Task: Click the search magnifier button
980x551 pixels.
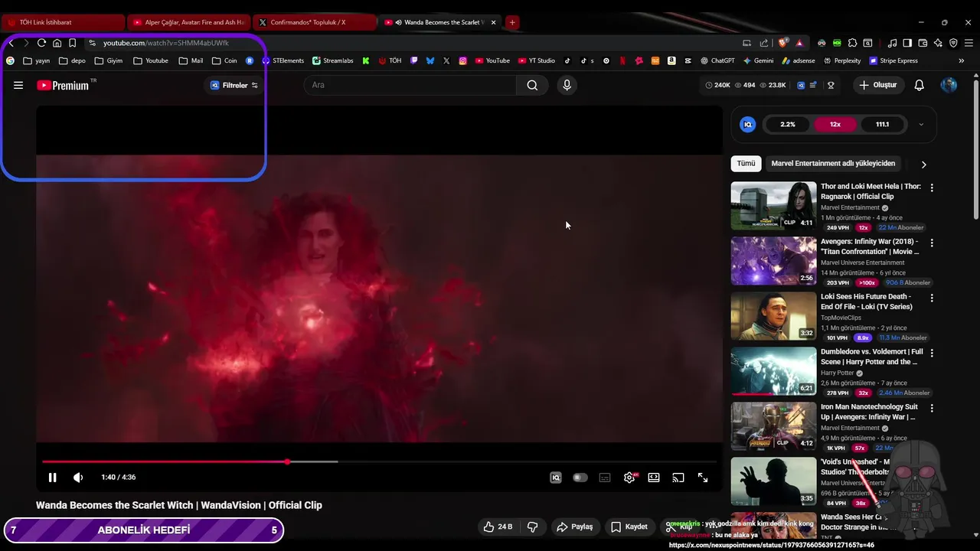Action: coord(532,85)
